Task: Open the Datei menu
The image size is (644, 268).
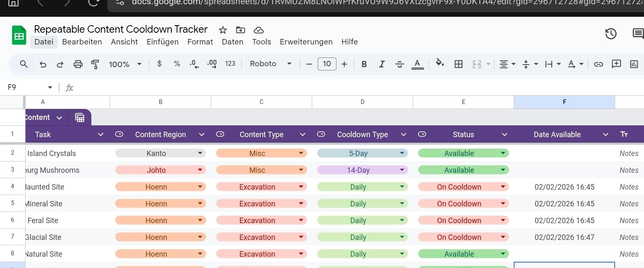Action: click(44, 42)
